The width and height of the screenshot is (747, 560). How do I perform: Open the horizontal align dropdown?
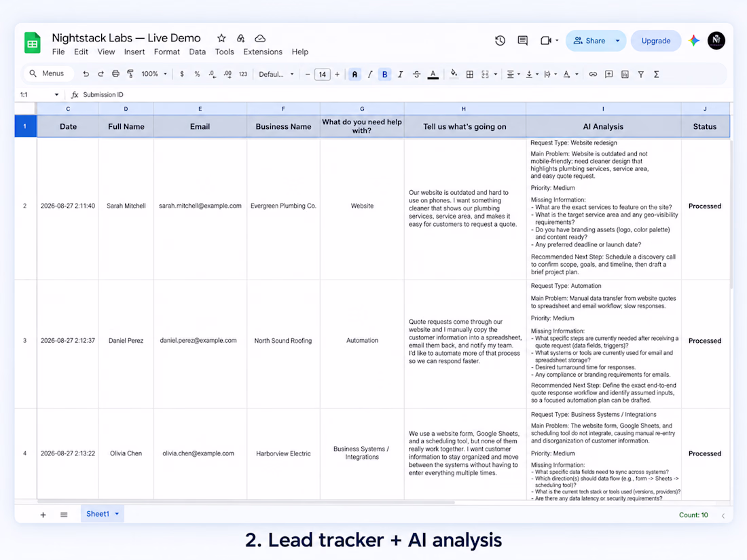(513, 74)
